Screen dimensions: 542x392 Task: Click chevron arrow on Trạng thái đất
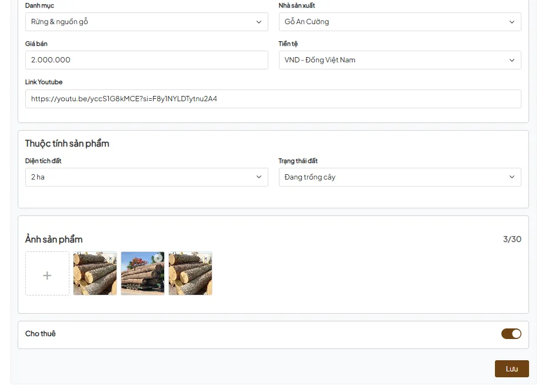coord(511,177)
